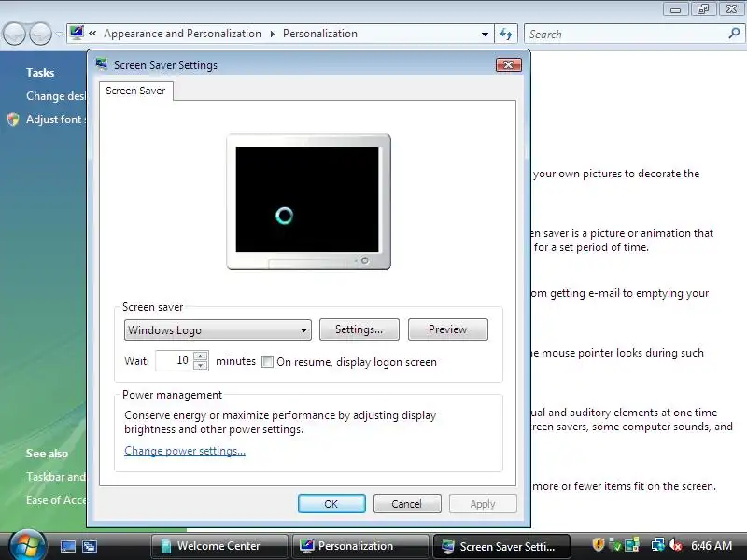The image size is (747, 560).
Task: Open Change desktop icons task link
Action: [x=56, y=96]
